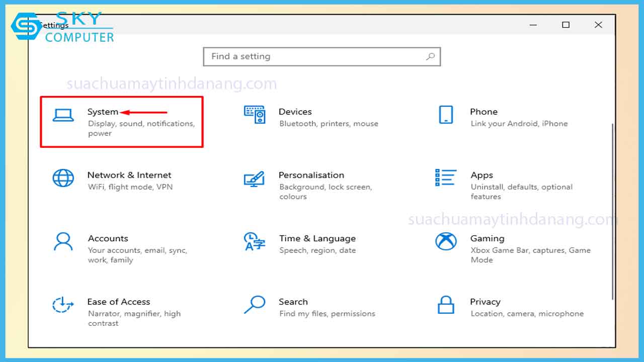Click the Apps list icon

click(x=446, y=177)
